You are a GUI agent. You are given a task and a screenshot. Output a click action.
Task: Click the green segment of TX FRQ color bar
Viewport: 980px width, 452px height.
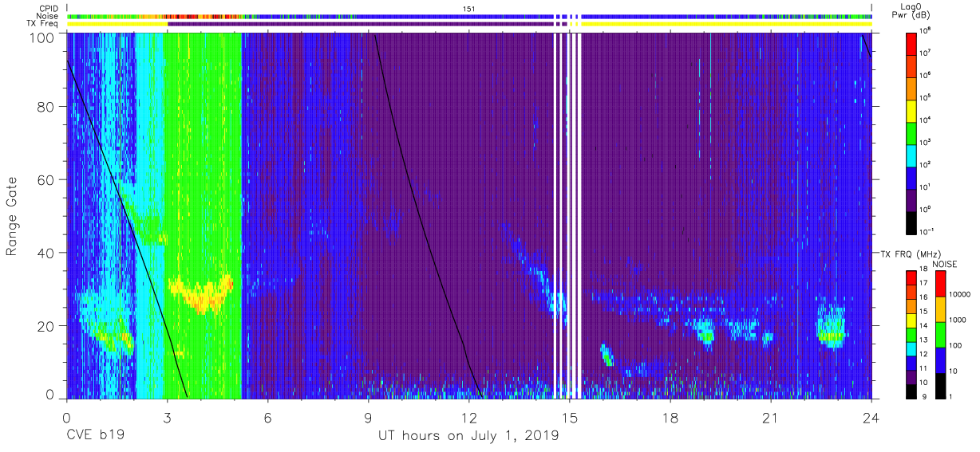911,334
